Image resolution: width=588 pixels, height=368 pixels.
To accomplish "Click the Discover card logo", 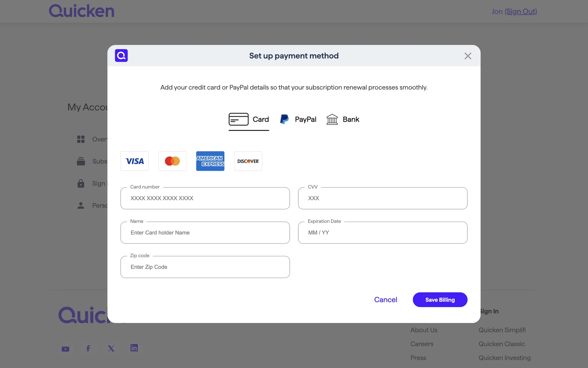I will (x=248, y=161).
